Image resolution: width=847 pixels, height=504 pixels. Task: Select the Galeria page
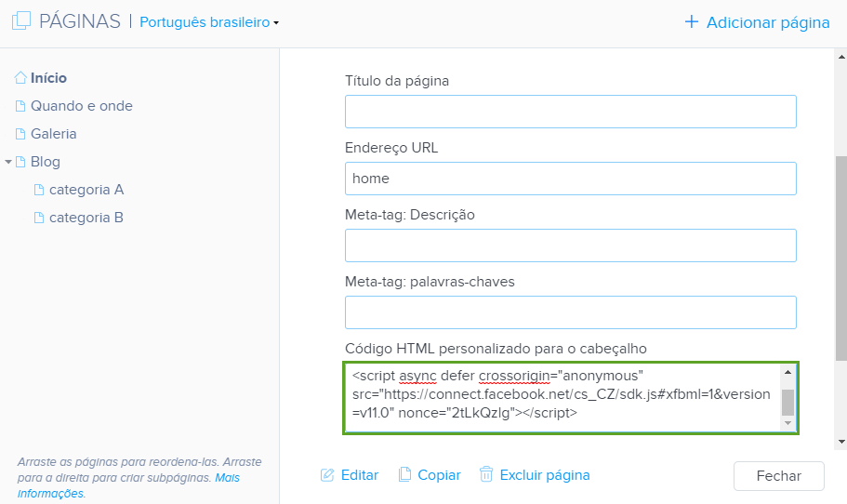(54, 134)
